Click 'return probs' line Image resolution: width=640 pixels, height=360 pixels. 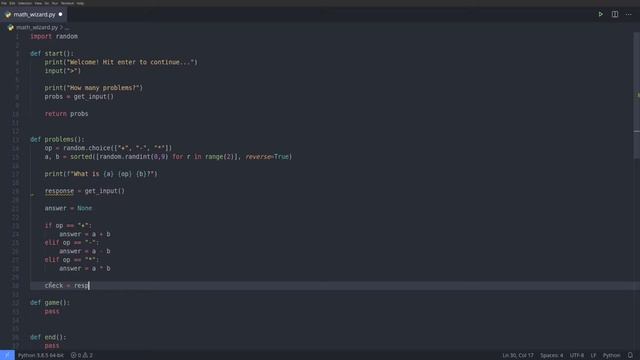pyautogui.click(x=67, y=114)
